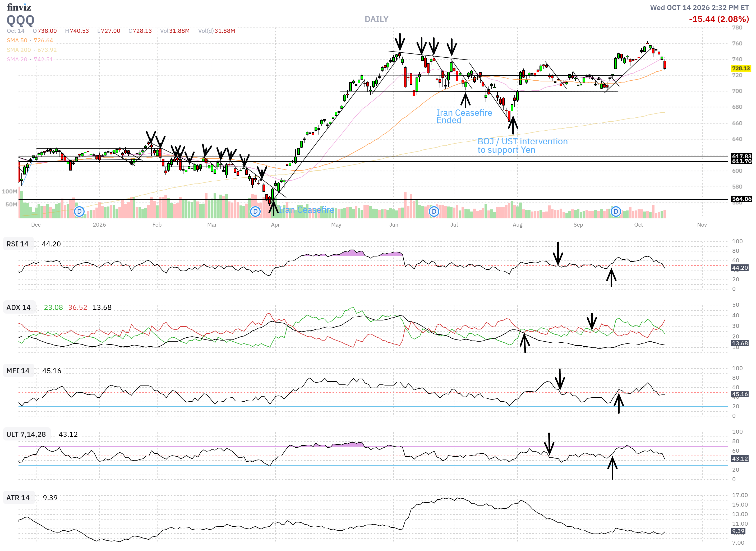Click the ADX 14 indicator label
Viewport: 756px width, 551px height.
tap(19, 307)
